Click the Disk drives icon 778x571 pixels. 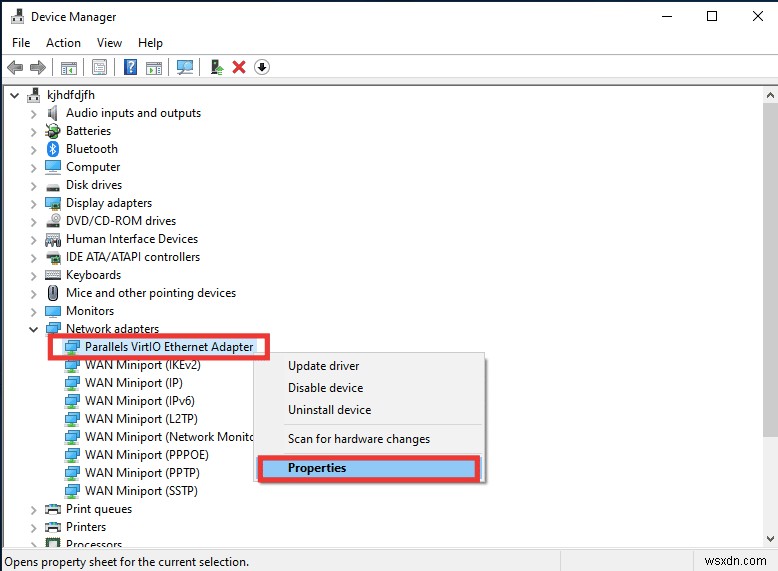point(53,187)
